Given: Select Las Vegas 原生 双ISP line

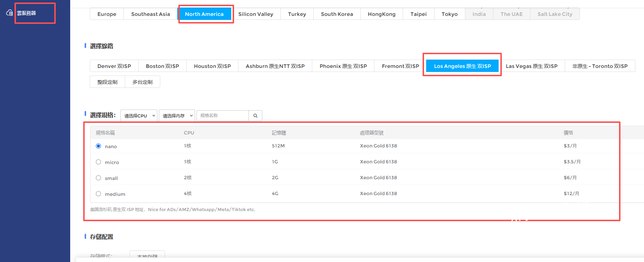Looking at the screenshot, I should (532, 66).
